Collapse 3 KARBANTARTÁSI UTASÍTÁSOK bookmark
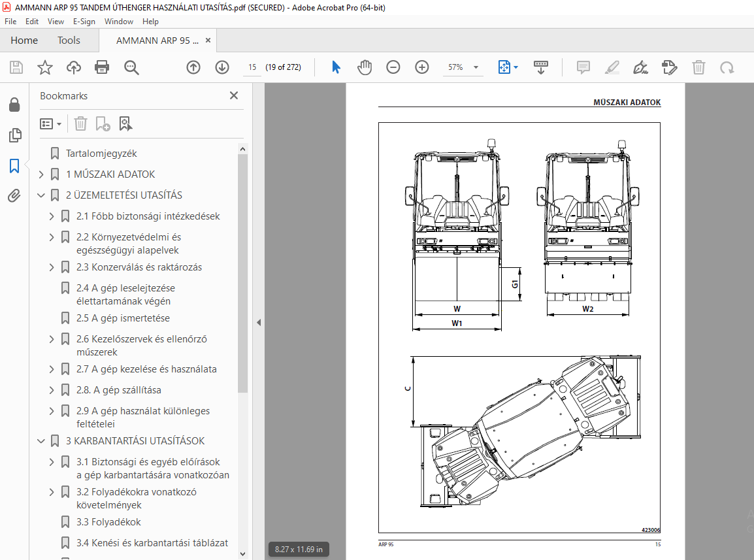 (x=41, y=441)
